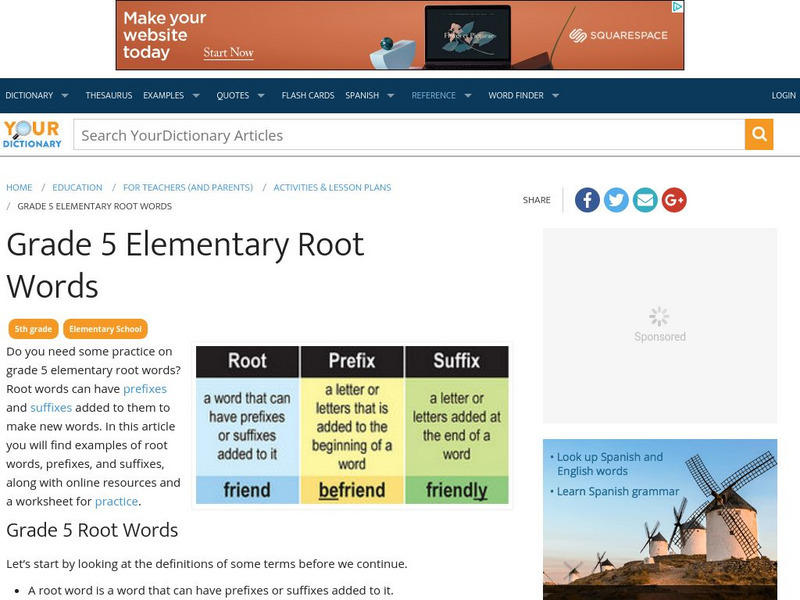This screenshot has height=600, width=800.
Task: Follow the prefixes link in the article
Action: (145, 389)
